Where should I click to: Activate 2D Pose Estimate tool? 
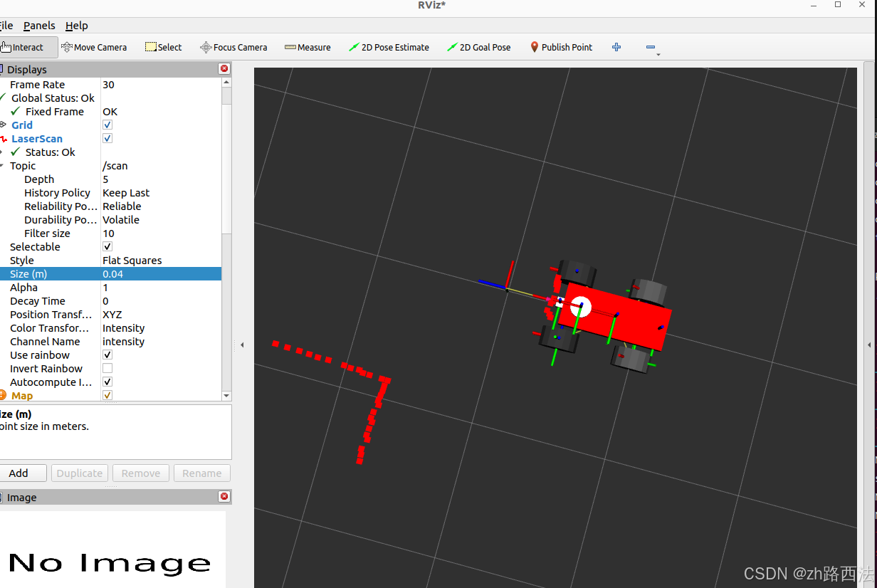click(389, 48)
